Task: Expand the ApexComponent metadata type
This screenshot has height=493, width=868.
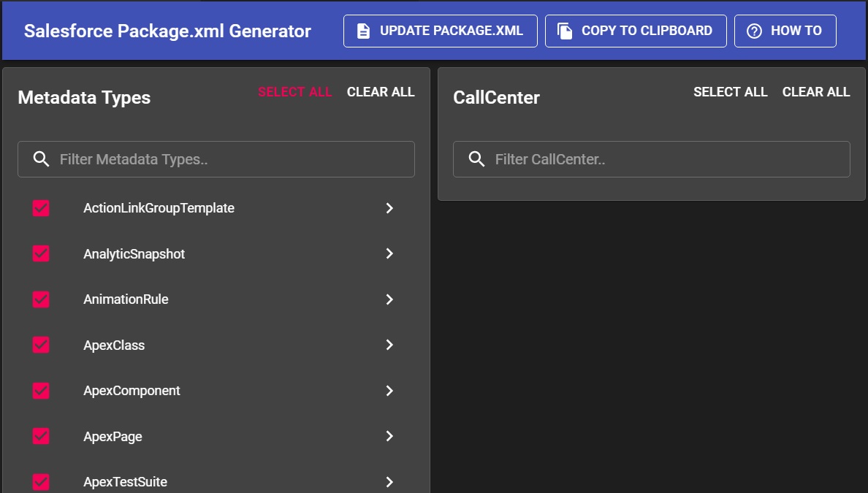Action: tap(389, 391)
